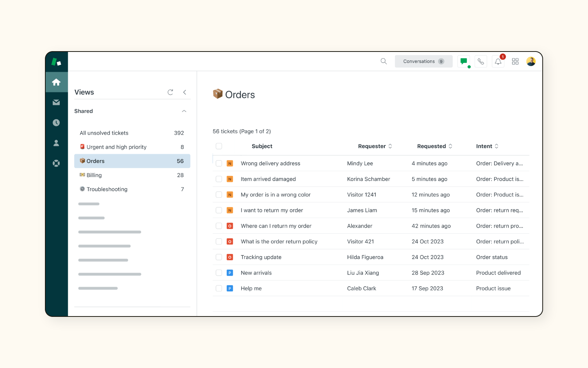Open the products grid icon
Screen dimensions: 588x368
coord(515,61)
